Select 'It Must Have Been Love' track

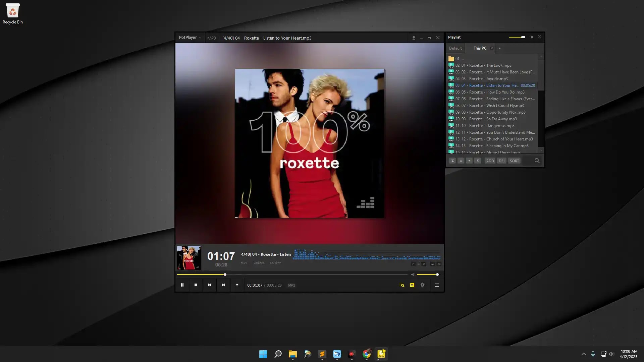click(492, 72)
